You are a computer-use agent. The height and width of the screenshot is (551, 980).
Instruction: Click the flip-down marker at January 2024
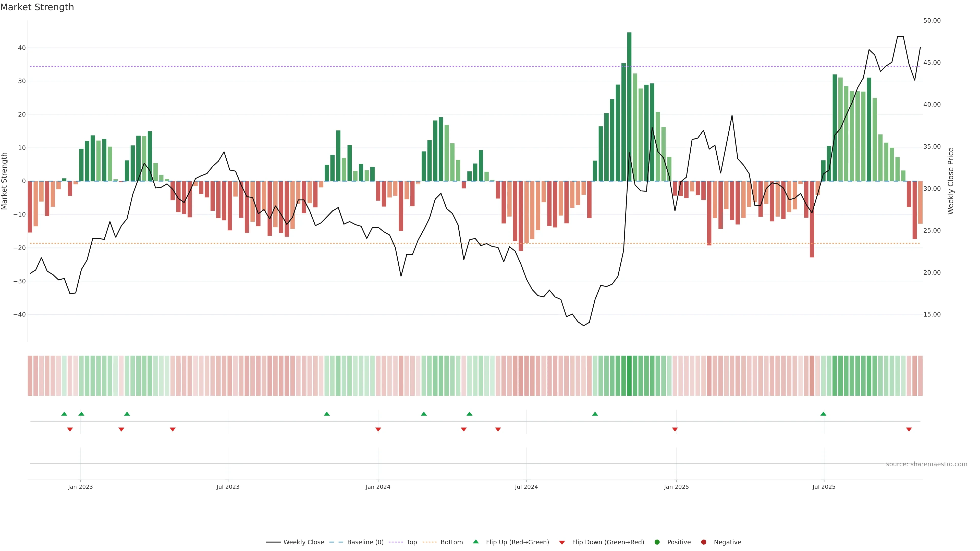tap(378, 429)
